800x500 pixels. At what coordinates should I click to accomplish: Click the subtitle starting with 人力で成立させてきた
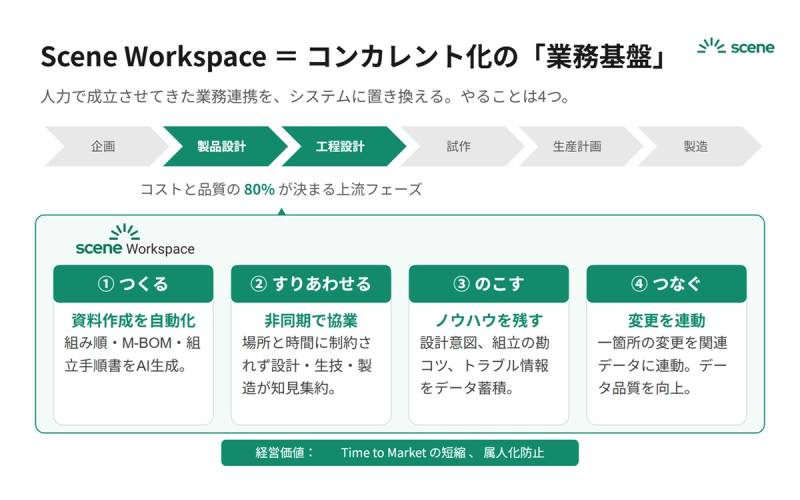tap(305, 96)
